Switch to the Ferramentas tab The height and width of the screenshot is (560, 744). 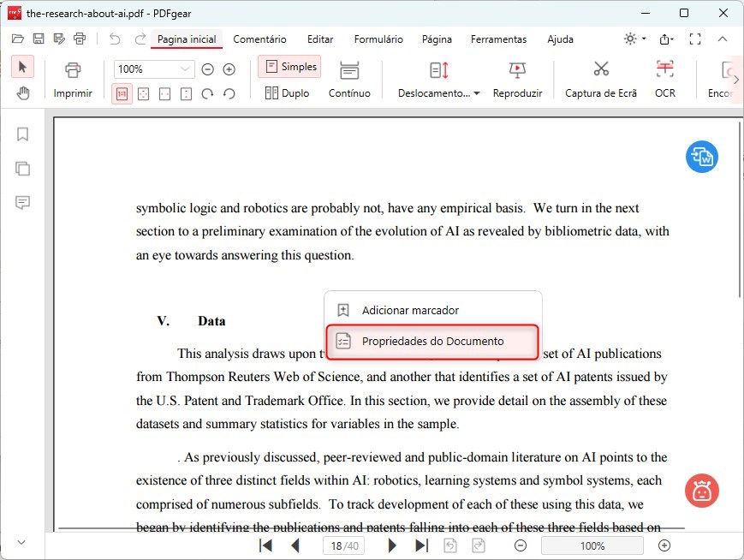tap(499, 39)
